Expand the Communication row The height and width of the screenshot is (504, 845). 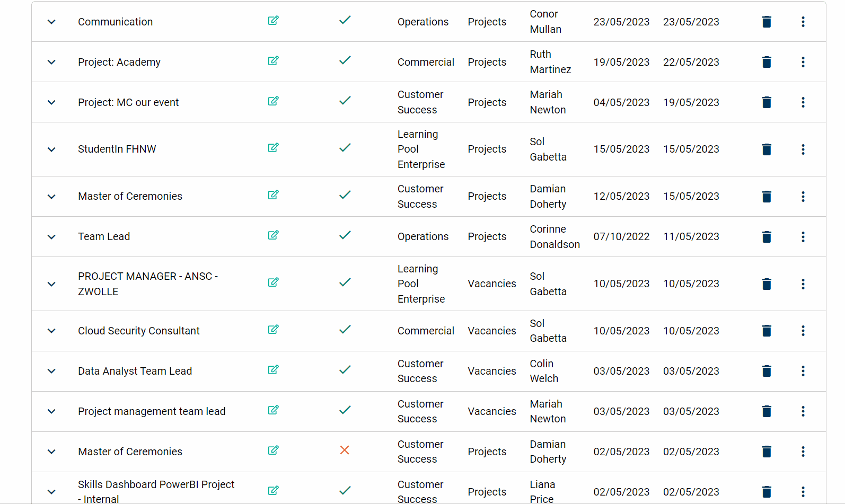pyautogui.click(x=51, y=22)
